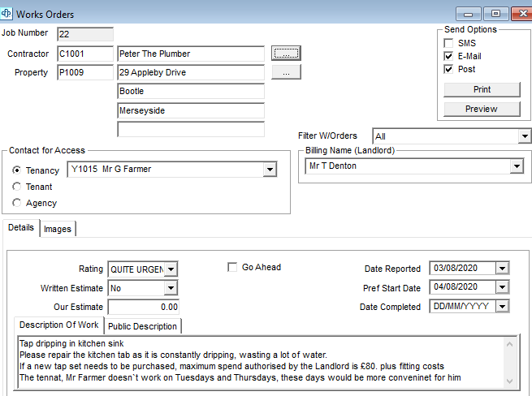
Task: Open the Date Reported calendar dropdown
Action: (502, 269)
